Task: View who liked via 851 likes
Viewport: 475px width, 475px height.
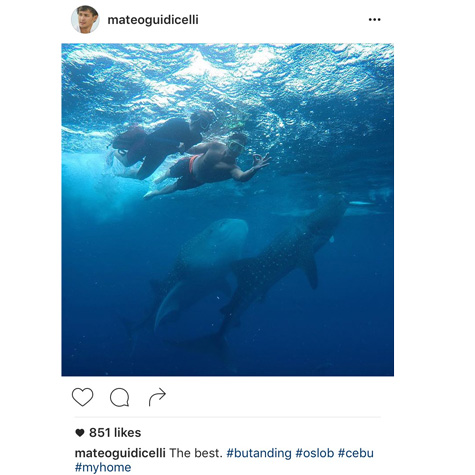Action: click(x=115, y=433)
